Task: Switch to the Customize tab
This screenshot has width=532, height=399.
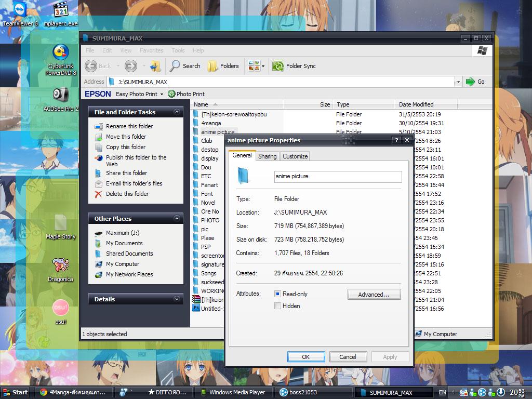Action: click(295, 156)
